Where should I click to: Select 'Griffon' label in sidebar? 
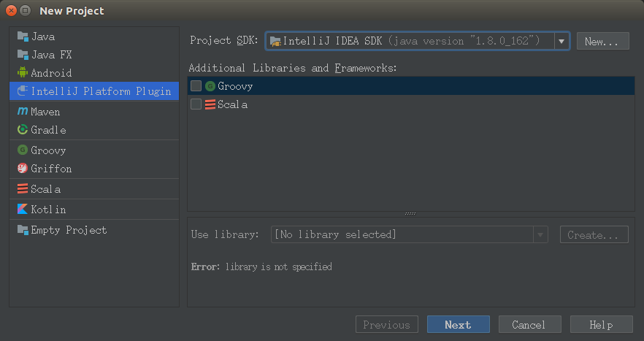51,168
